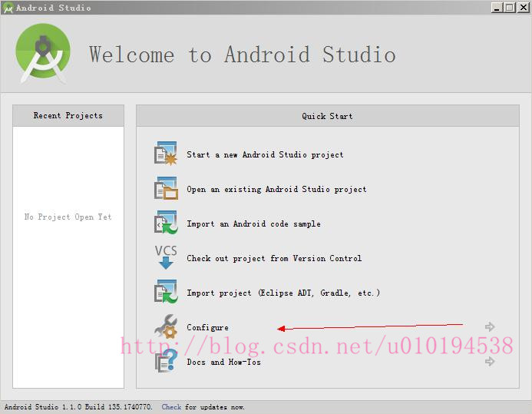Click the import Eclipse/Gradle project icon

(x=166, y=292)
